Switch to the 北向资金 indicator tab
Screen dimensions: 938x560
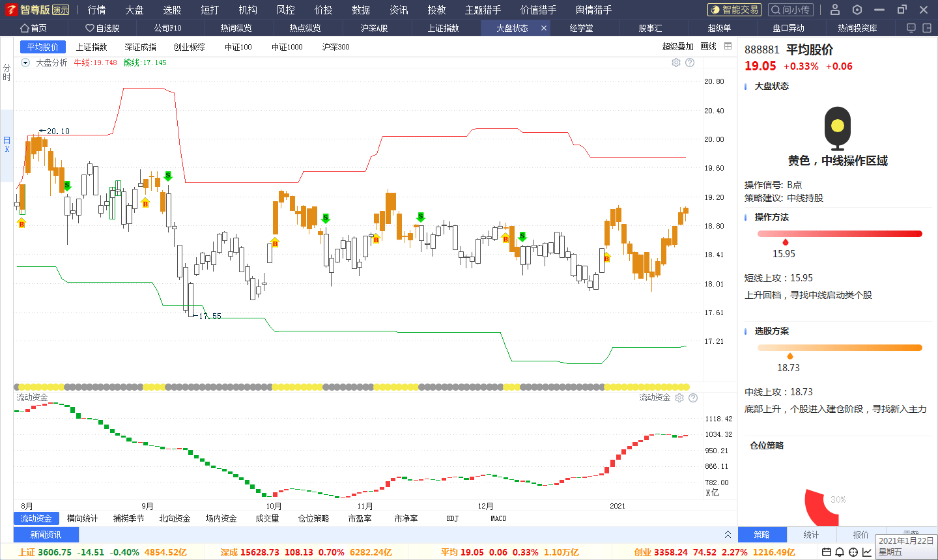click(175, 518)
